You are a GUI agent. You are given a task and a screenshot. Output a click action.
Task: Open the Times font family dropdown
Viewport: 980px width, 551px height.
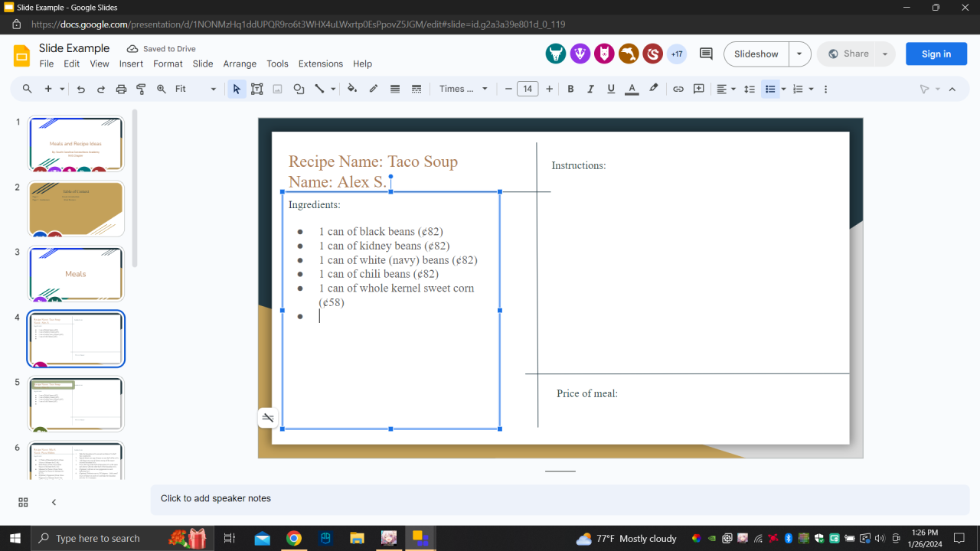(463, 89)
